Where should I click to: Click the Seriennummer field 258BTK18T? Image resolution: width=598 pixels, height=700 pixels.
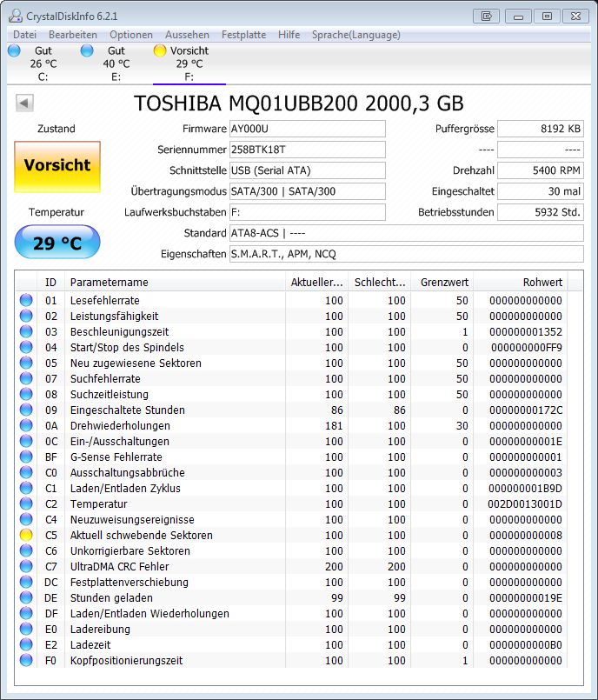coord(308,150)
